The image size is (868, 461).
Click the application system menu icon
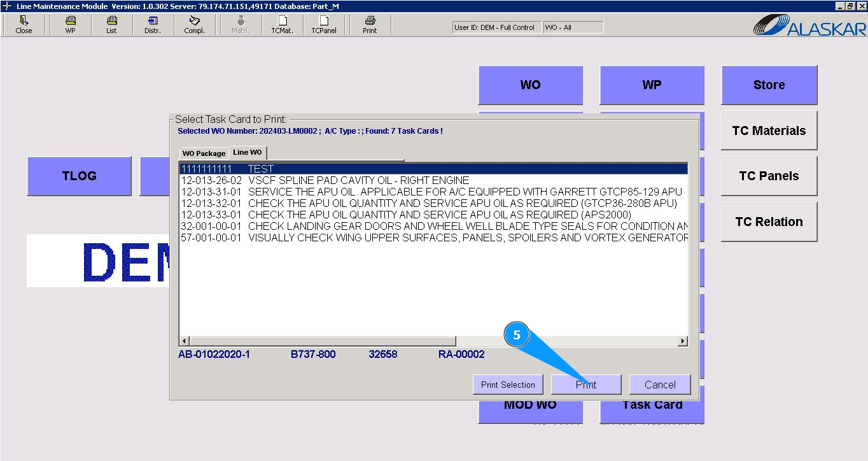click(7, 6)
